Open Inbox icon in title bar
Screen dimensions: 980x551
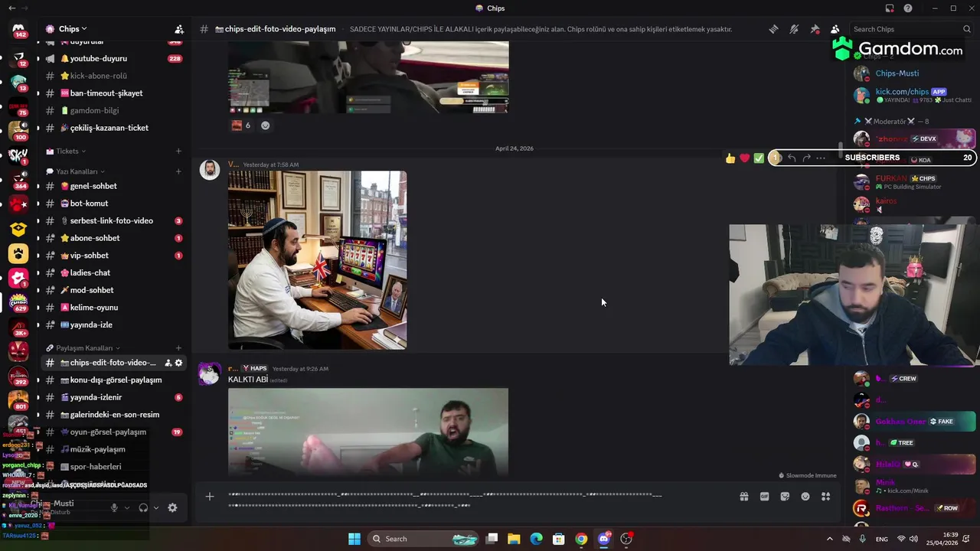[890, 8]
